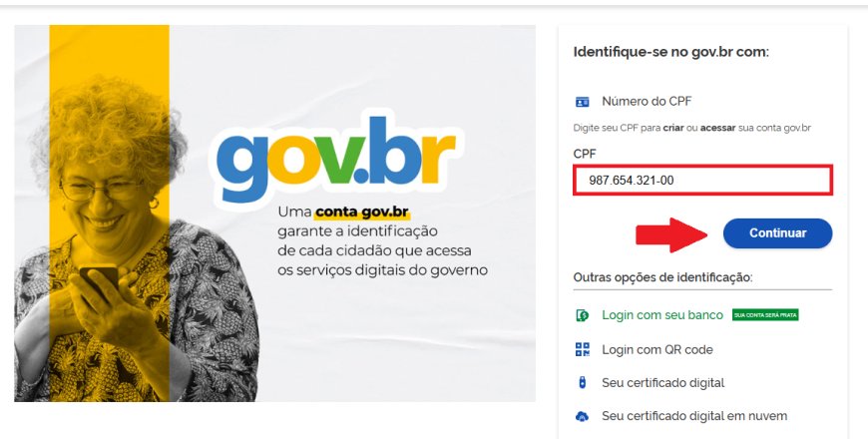Click the CPF card icon
Viewport: 868px width, 439px height.
point(583,102)
